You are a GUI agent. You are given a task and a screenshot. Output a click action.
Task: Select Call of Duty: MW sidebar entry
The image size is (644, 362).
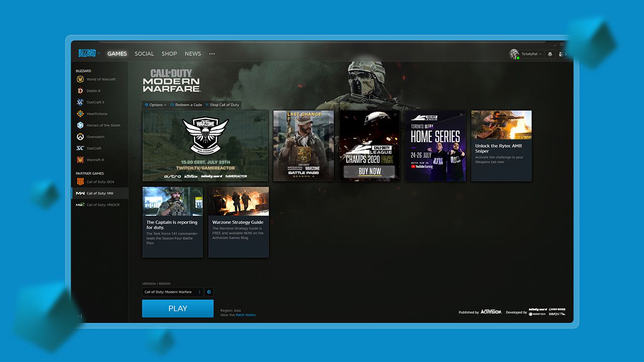100,193
